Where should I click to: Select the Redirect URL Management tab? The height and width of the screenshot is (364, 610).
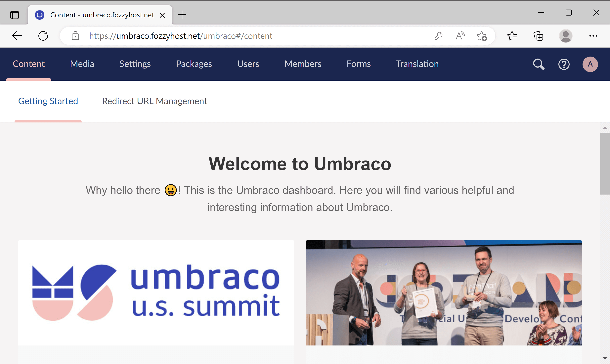point(154,101)
